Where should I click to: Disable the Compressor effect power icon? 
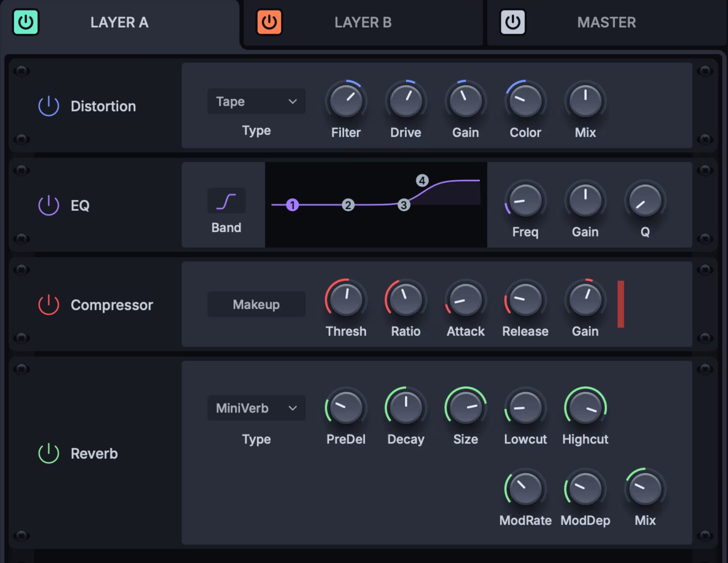pos(49,305)
